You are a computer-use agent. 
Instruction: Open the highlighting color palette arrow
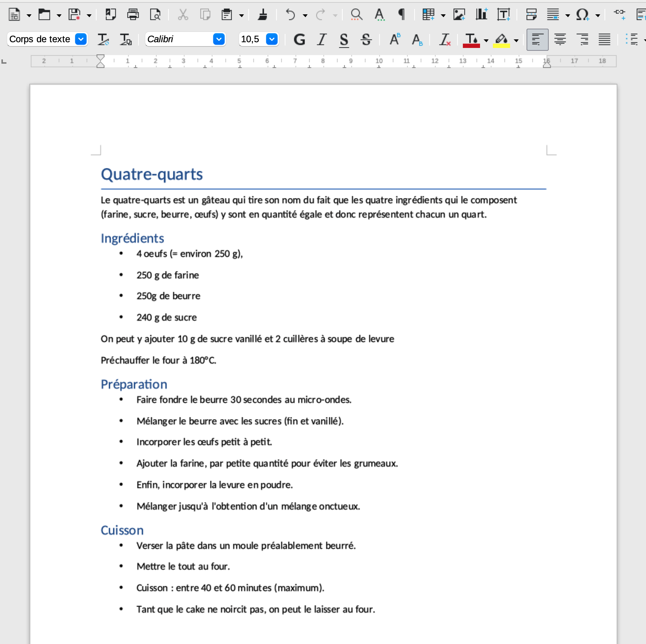tap(516, 40)
